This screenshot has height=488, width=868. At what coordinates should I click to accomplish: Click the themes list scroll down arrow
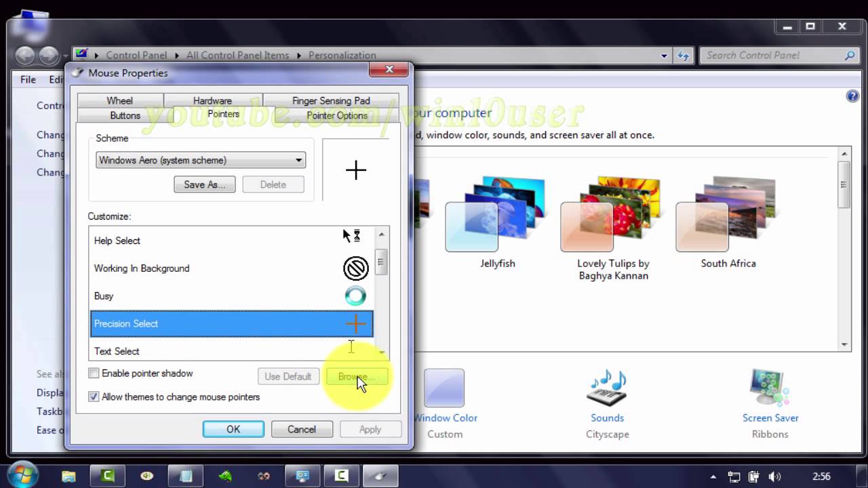click(844, 344)
